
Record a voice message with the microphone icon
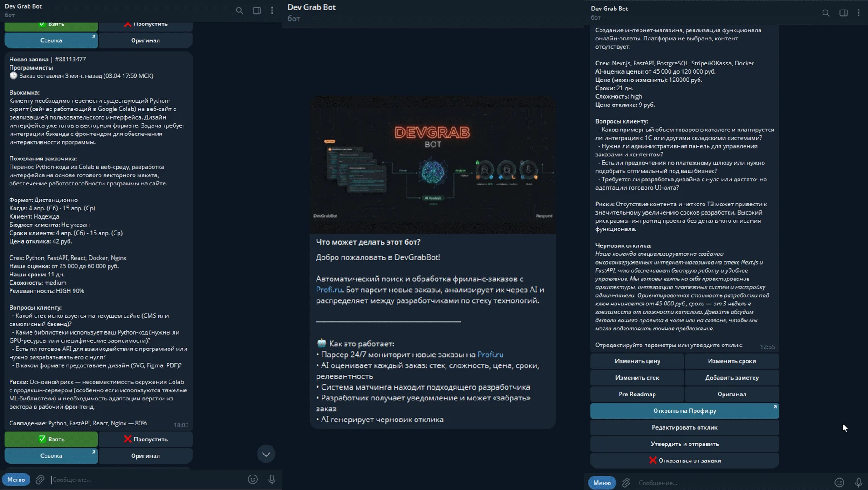pyautogui.click(x=271, y=479)
